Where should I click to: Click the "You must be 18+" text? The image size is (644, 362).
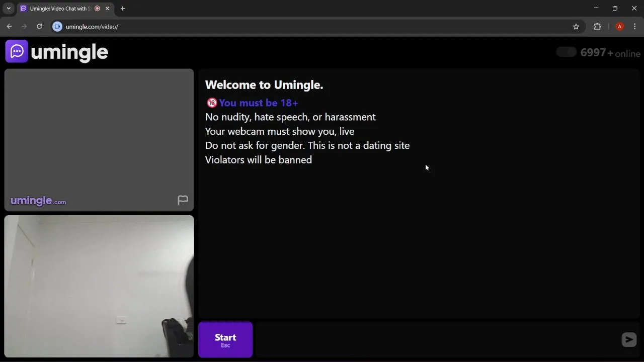[x=259, y=103]
